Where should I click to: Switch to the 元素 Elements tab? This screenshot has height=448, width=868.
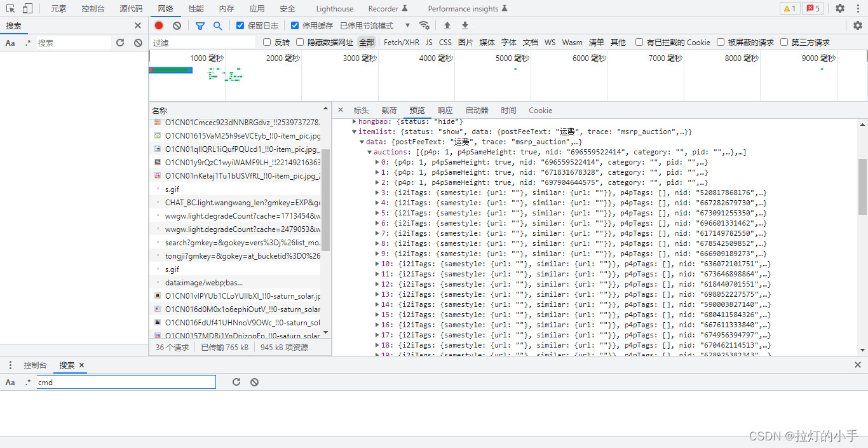58,8
